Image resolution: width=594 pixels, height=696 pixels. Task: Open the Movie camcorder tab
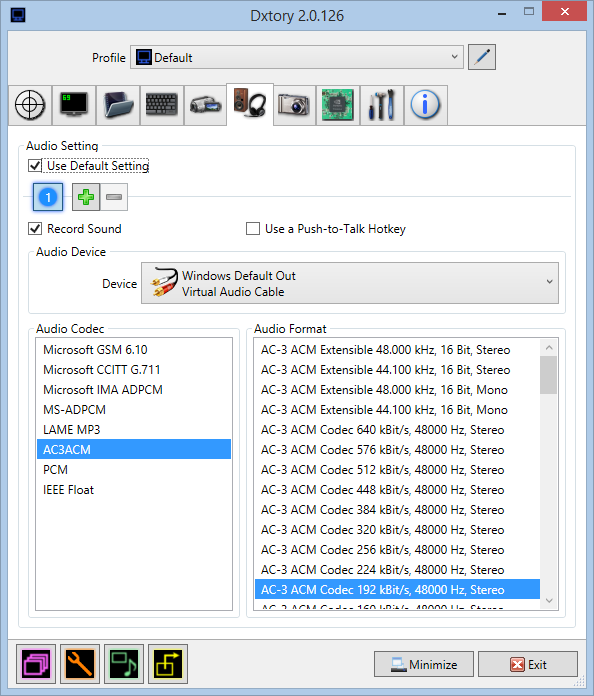pos(205,105)
